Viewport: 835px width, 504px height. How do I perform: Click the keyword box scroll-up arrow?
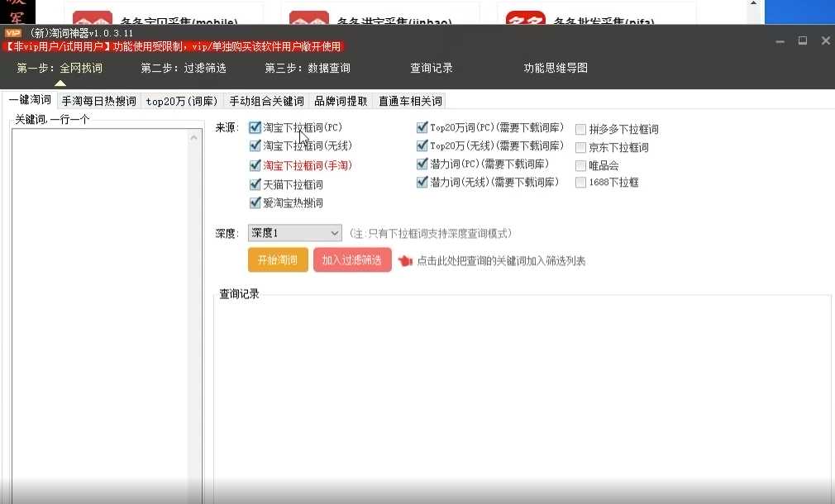coord(193,138)
